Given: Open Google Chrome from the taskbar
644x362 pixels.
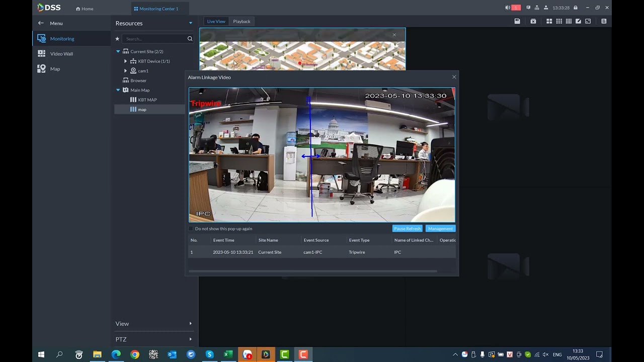Looking at the screenshot, I should coord(135,354).
